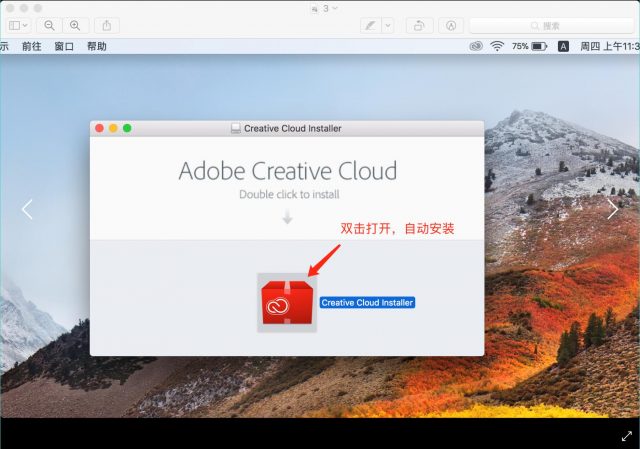The image size is (640, 449).
Task: Show the Markup toolbar
Action: 451,26
